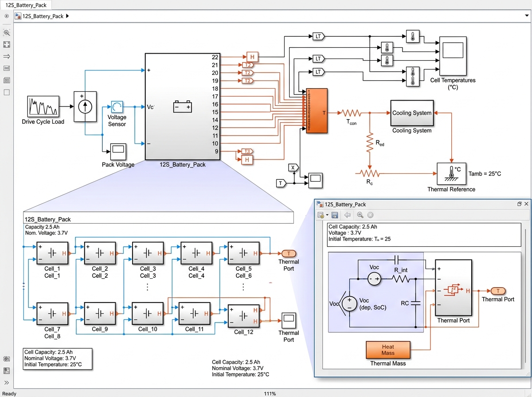Click the back arrow in popup toolbar
Viewport: 532px width, 397px height.
click(348, 215)
